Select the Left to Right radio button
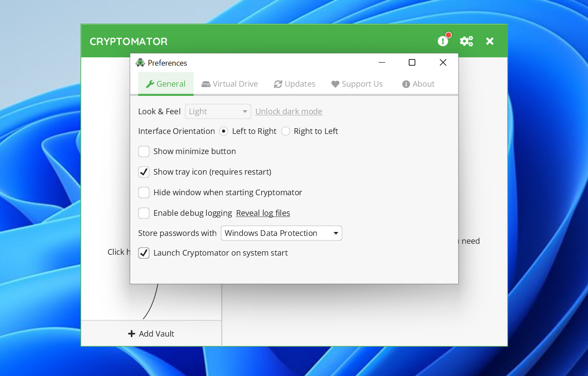Screen dimensions: 588x376 click(223, 131)
